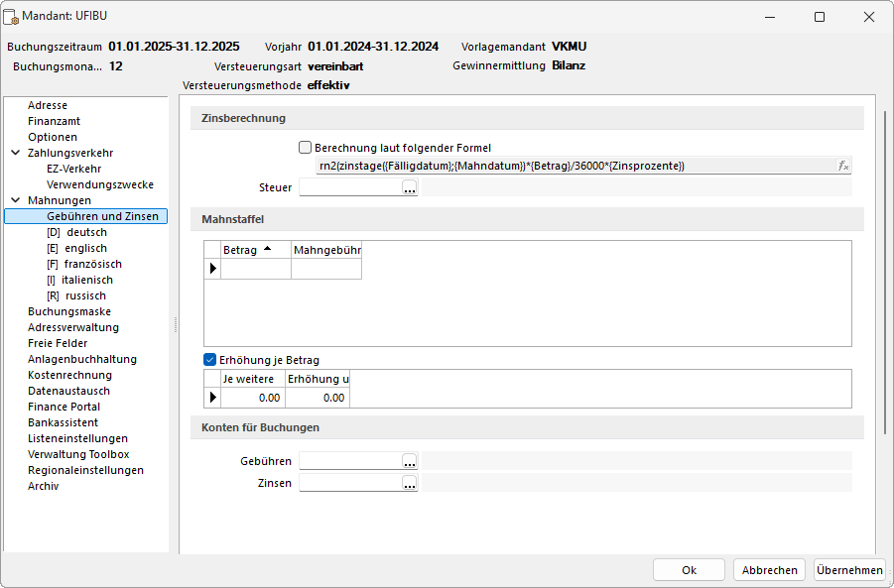Screen dimensions: 894x588
Task: Click the Abbrechen button
Action: click(769, 570)
